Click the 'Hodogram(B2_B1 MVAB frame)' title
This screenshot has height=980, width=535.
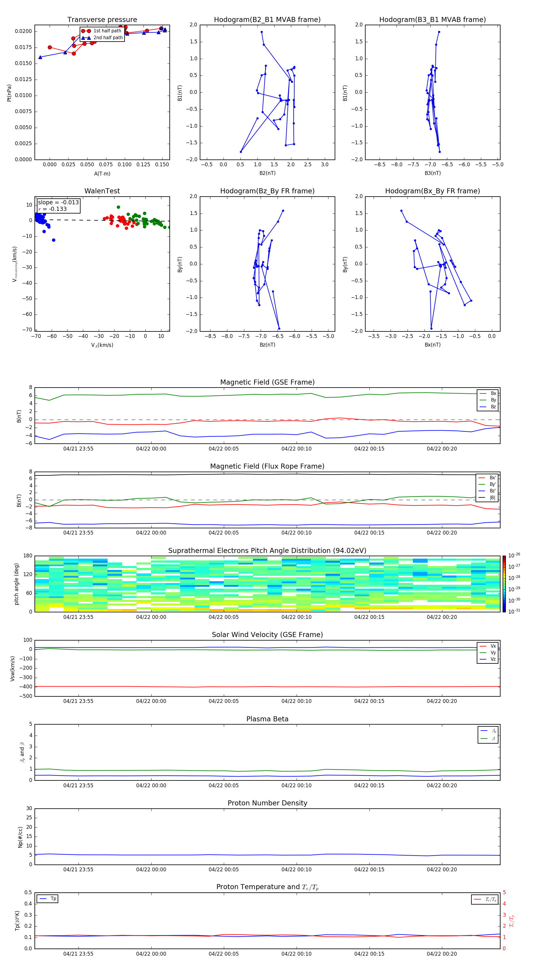click(267, 20)
